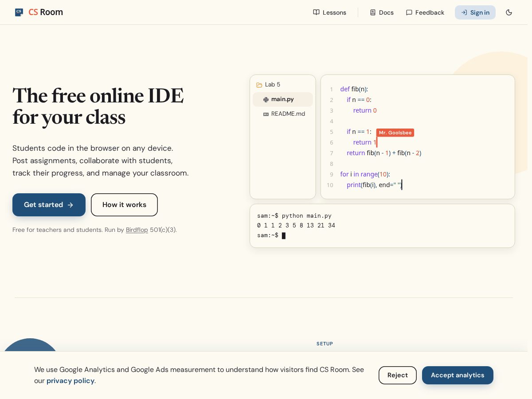
Task: Click the Get started button
Action: click(x=49, y=205)
